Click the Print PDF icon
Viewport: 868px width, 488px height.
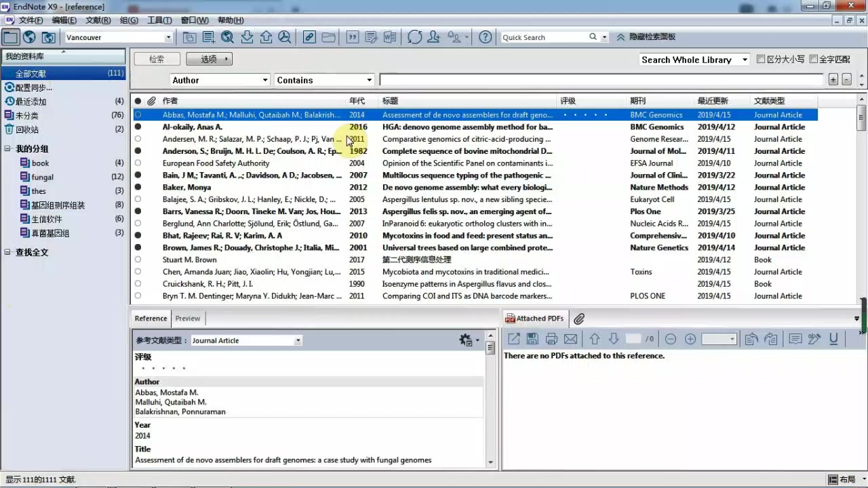coord(551,339)
